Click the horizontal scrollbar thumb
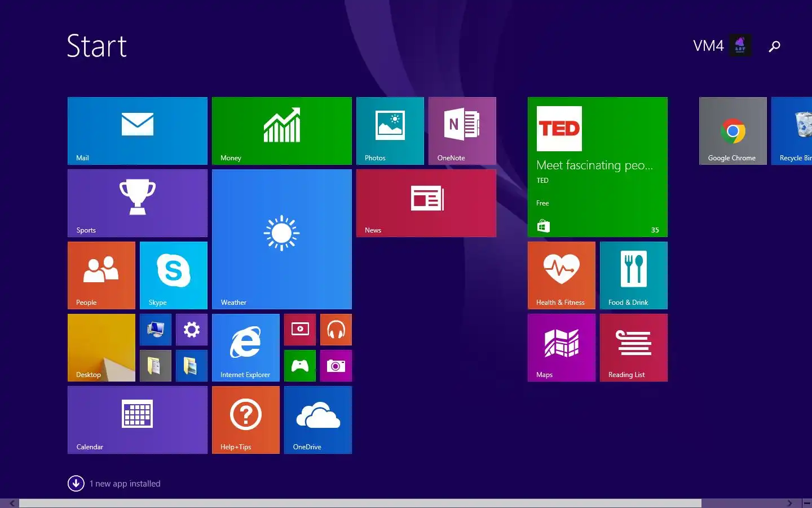 [360, 503]
